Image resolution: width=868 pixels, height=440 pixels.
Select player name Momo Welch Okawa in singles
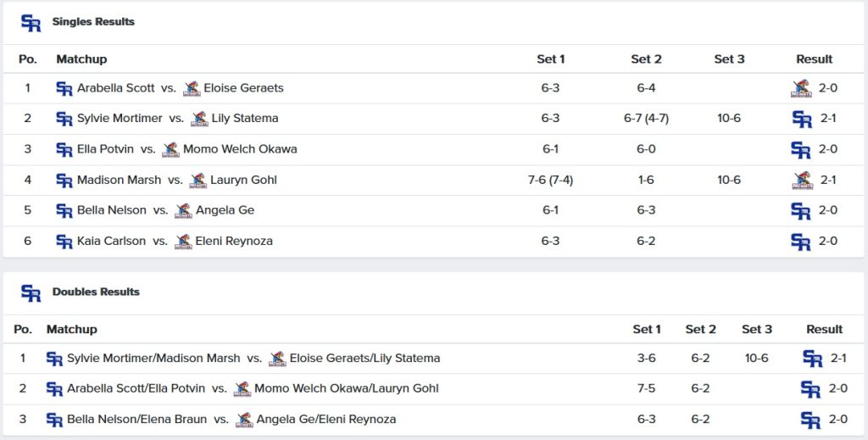click(240, 149)
